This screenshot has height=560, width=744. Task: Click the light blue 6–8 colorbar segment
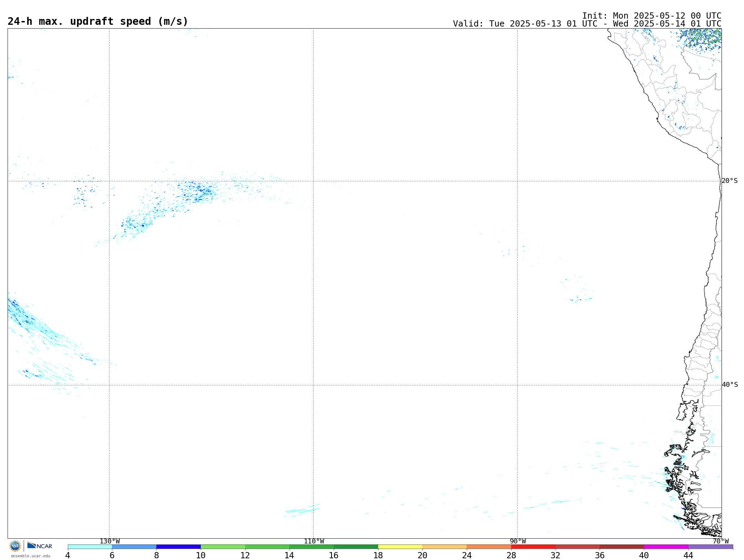[134, 547]
